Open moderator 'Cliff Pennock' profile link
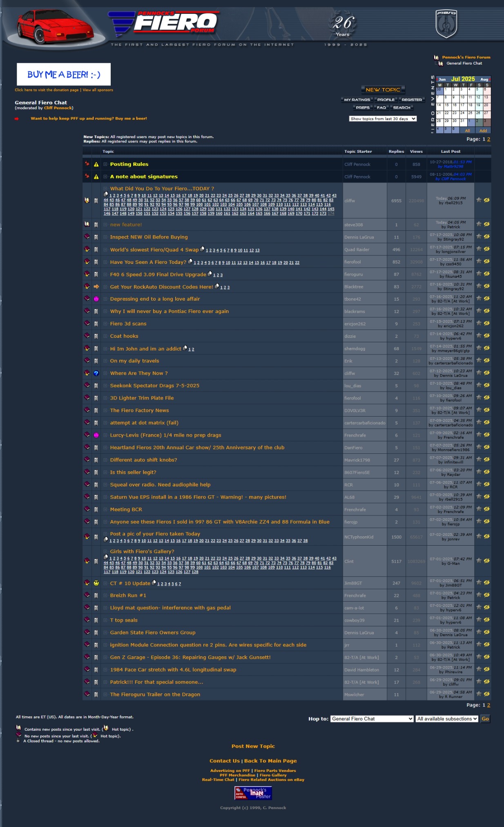The height and width of the screenshot is (827, 504). tap(58, 108)
